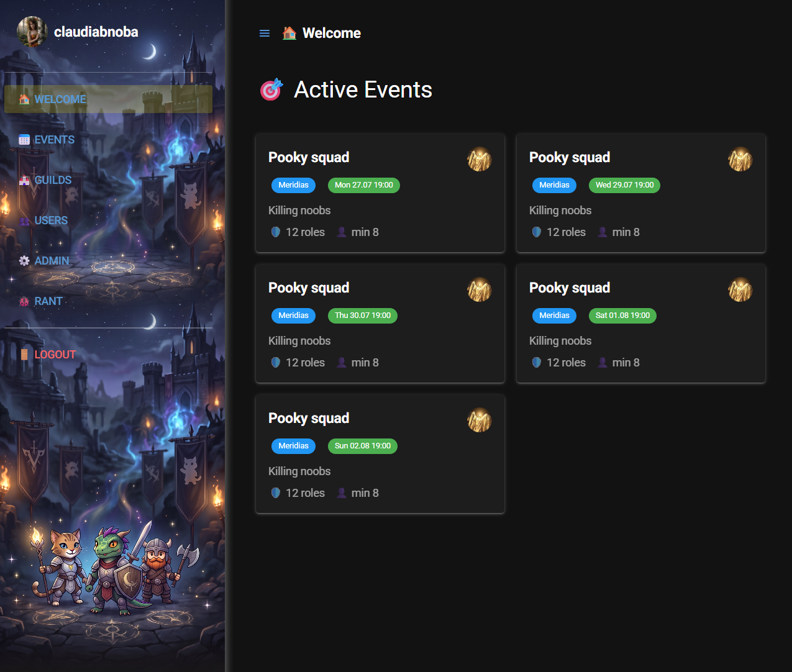Click the Rant icon in sidebar

[x=24, y=301]
